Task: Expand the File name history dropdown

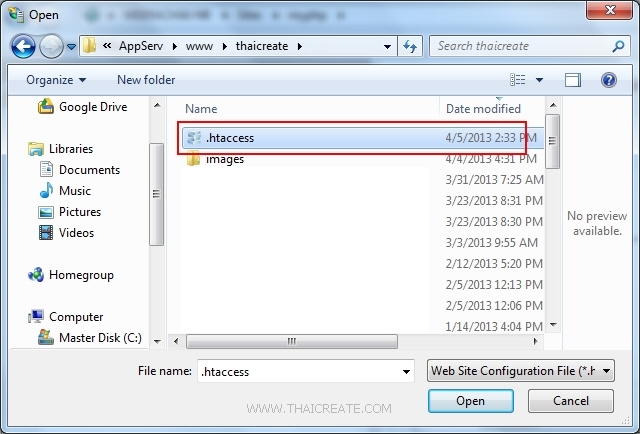Action: point(406,372)
